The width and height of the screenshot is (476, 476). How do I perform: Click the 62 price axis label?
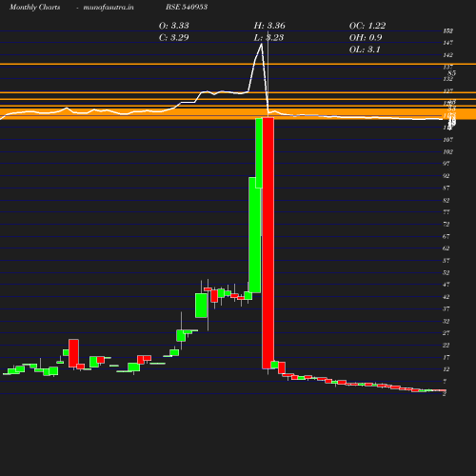pos(446,248)
